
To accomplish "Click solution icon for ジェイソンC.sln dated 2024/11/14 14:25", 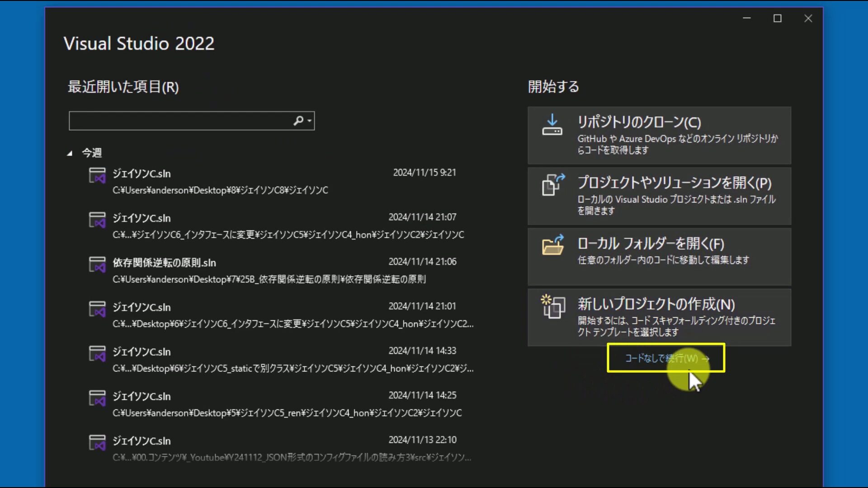I will pos(97,398).
